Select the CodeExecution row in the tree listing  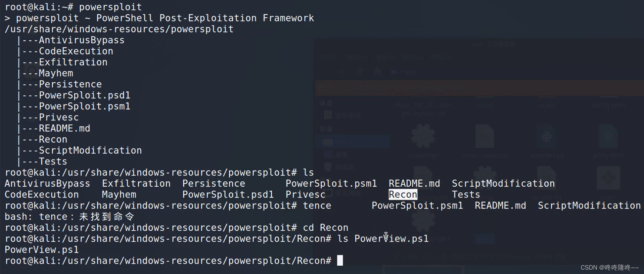tap(76, 51)
